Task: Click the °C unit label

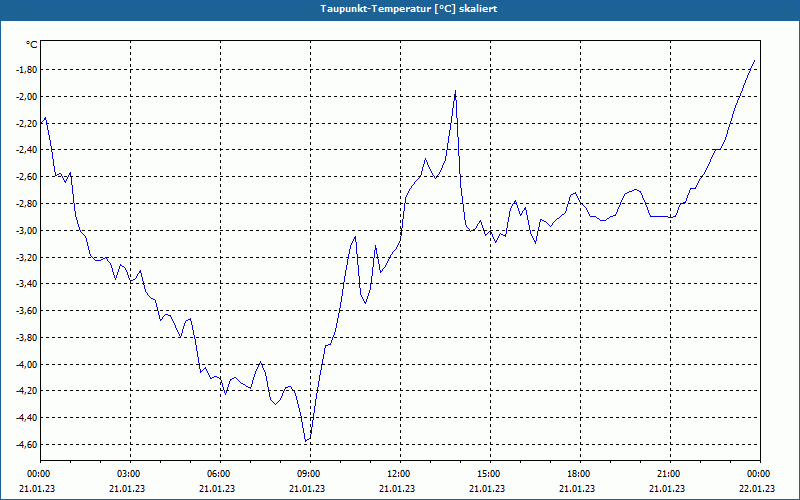Action: click(x=32, y=45)
